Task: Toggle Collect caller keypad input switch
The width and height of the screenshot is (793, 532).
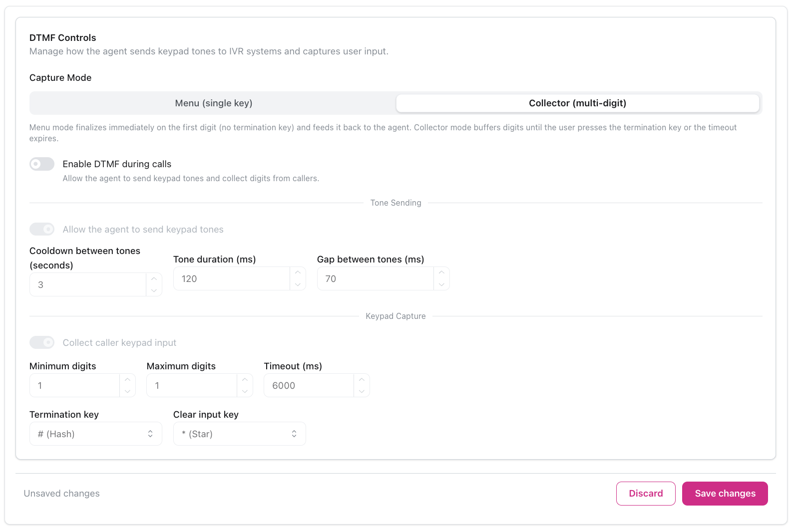Action: tap(42, 343)
